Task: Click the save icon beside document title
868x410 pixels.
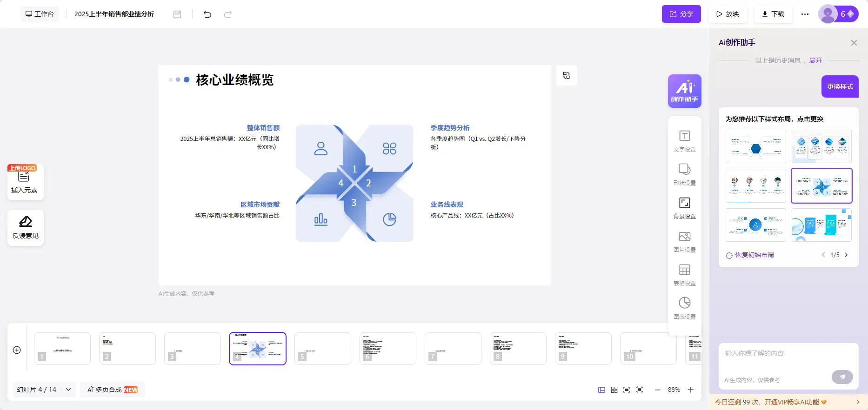Action: click(x=177, y=14)
